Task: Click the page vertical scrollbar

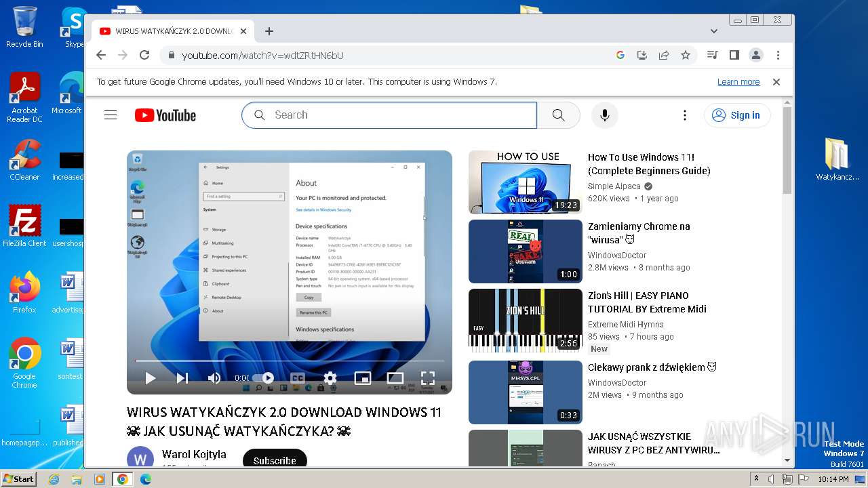Action: tap(787, 150)
